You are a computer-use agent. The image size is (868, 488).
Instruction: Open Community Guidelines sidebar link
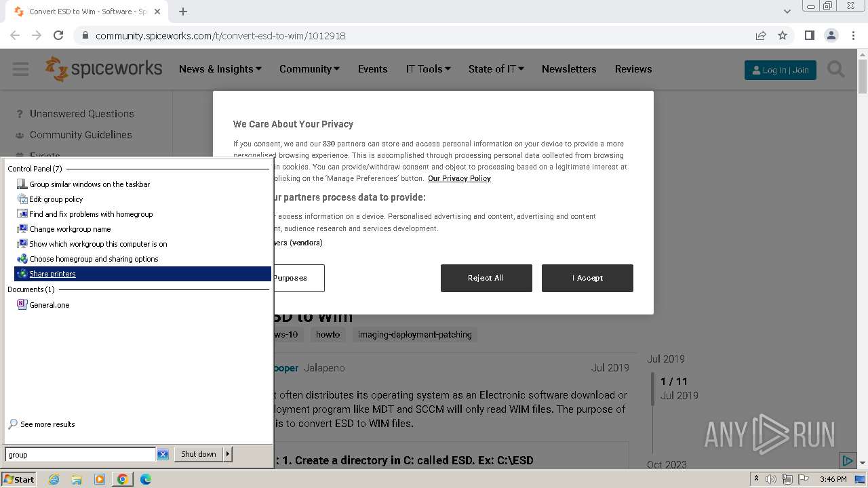(81, 135)
